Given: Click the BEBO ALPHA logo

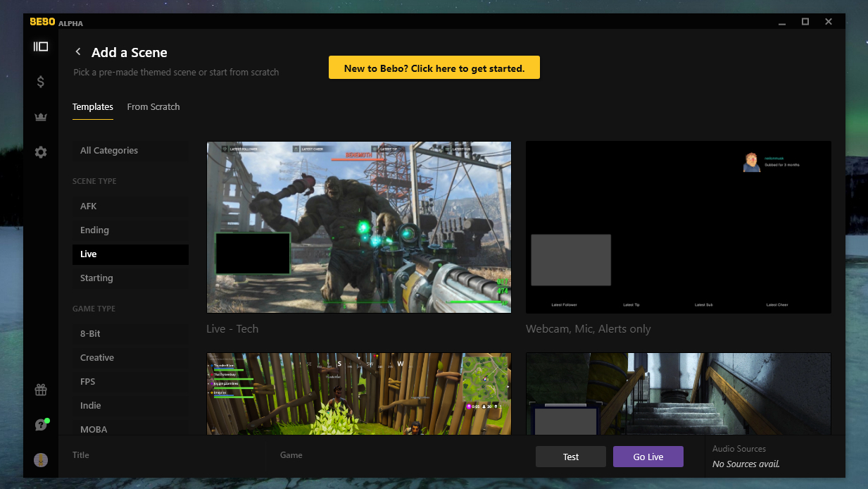Looking at the screenshot, I should tap(56, 23).
